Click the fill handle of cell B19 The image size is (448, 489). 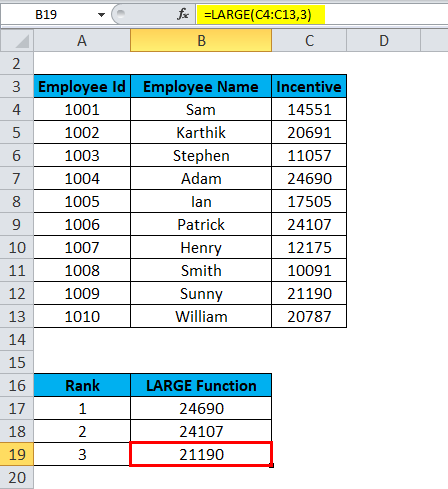point(272,465)
